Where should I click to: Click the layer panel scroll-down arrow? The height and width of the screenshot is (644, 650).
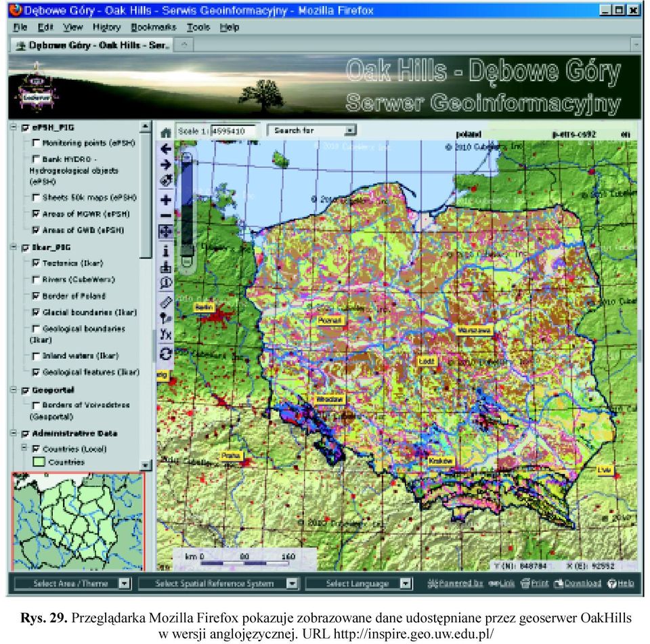click(x=146, y=465)
